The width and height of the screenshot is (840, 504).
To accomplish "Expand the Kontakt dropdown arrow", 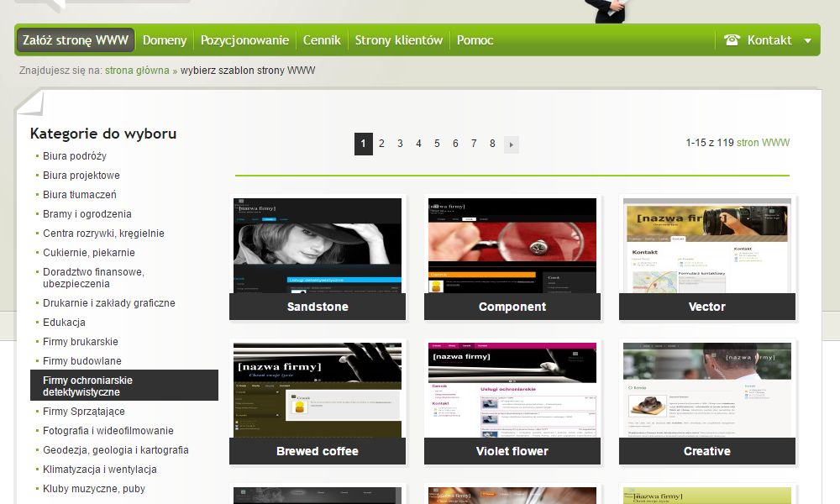I will point(807,40).
